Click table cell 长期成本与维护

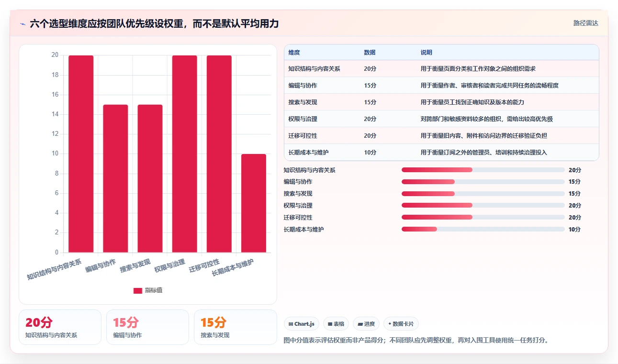(x=308, y=153)
